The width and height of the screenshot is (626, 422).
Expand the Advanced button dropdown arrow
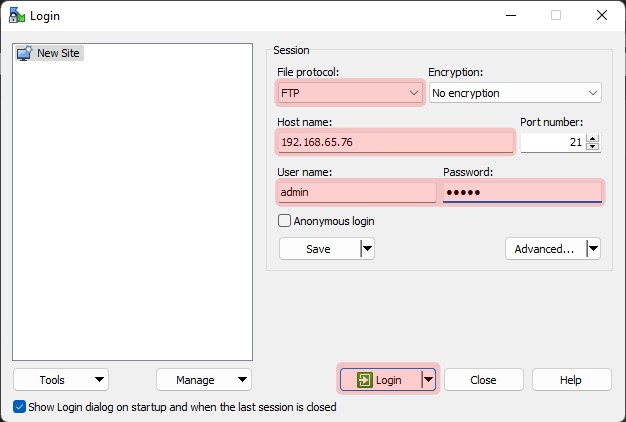[x=593, y=249]
